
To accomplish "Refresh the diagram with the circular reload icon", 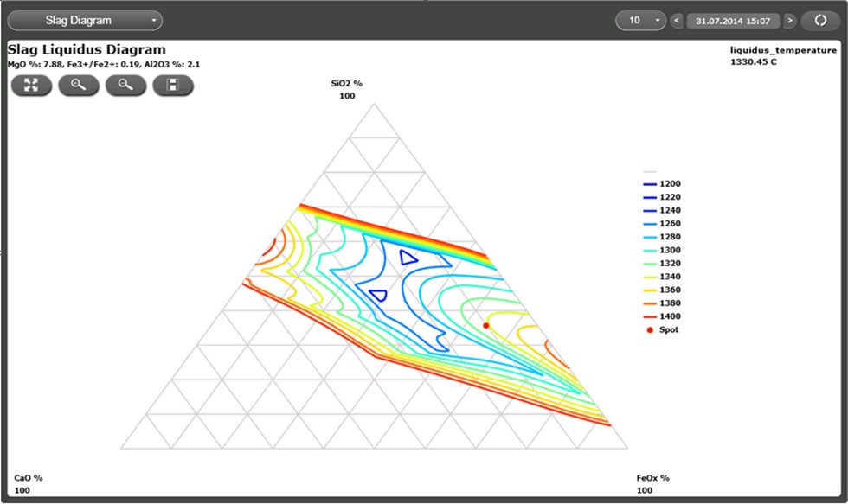I will tap(820, 19).
